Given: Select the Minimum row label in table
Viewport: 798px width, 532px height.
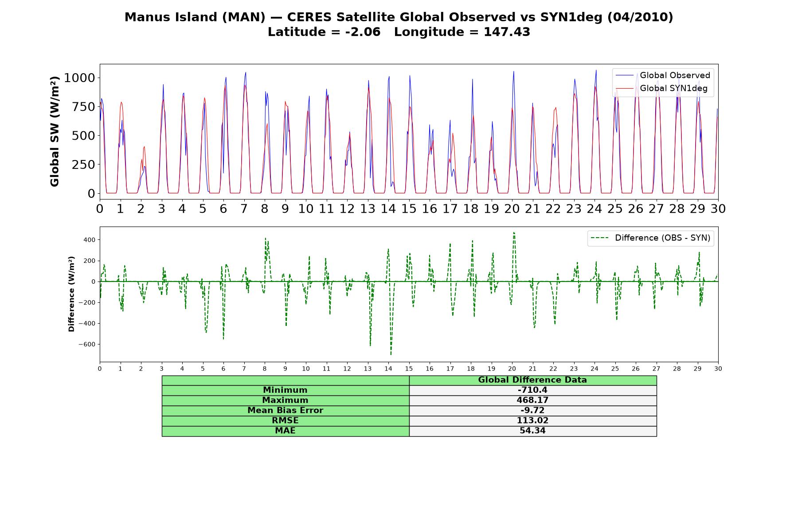Looking at the screenshot, I should point(286,390).
